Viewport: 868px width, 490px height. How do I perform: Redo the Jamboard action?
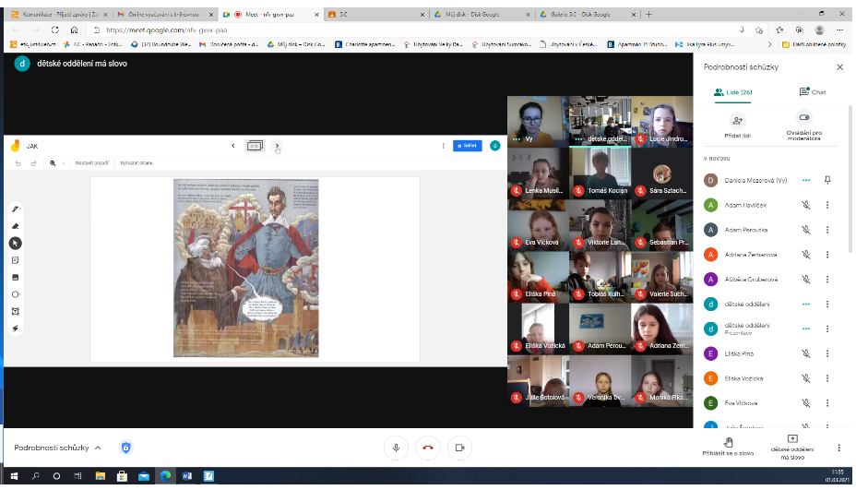[34, 163]
